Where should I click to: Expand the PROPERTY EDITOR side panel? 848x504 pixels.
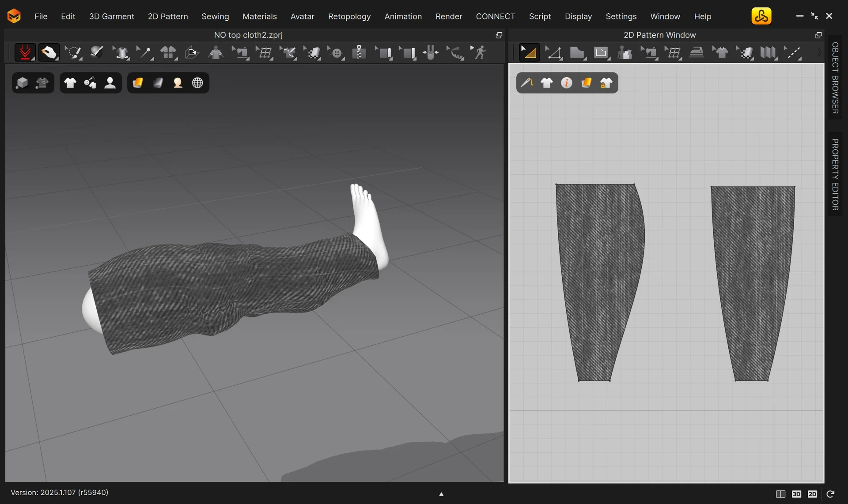click(835, 174)
